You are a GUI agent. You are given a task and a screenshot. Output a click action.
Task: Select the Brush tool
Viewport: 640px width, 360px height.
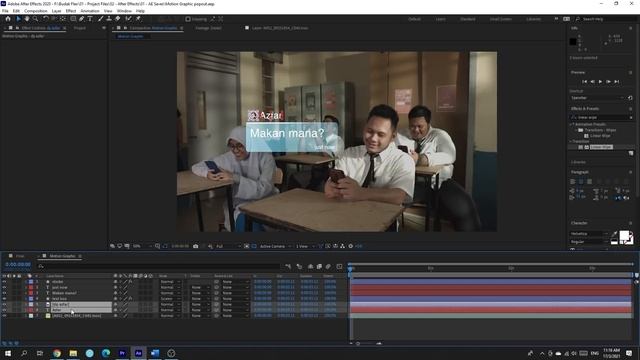(x=100, y=19)
